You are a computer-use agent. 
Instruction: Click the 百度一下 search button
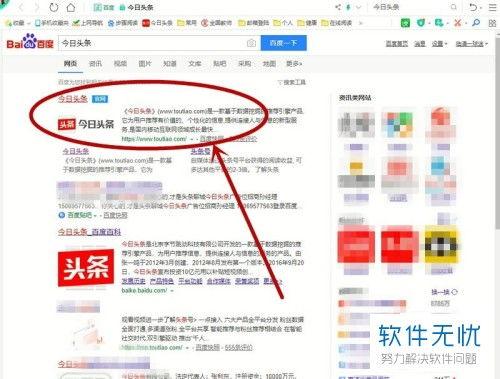283,43
